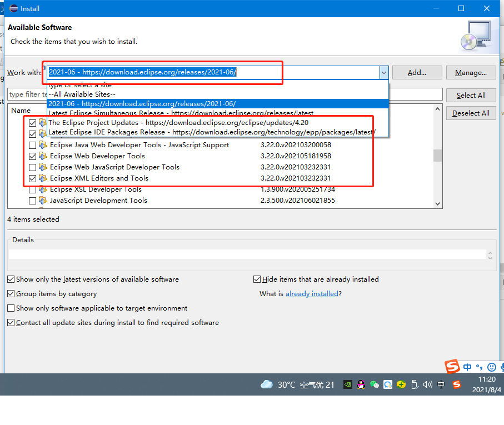Open the volume speaker tray icon
The image size is (504, 425).
(428, 384)
